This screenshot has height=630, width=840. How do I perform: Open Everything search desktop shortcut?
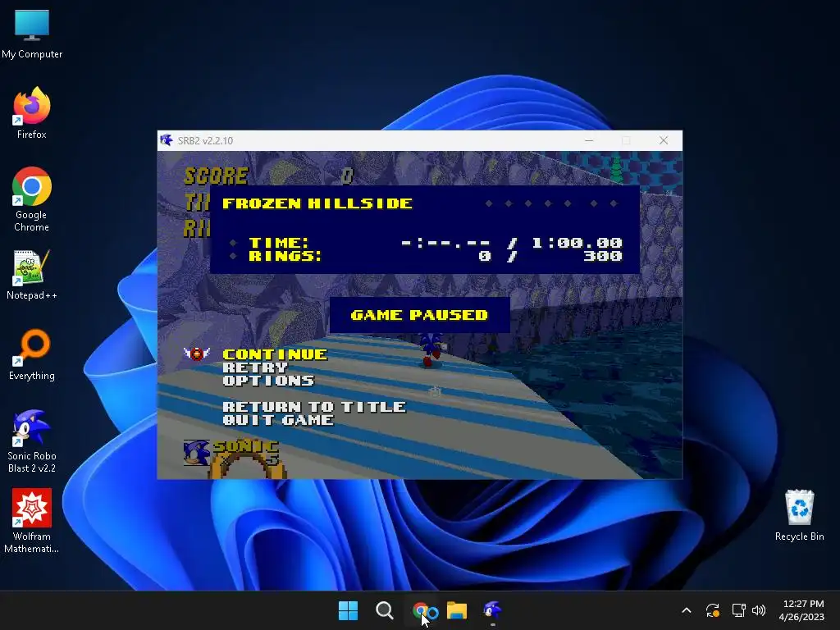pos(32,354)
